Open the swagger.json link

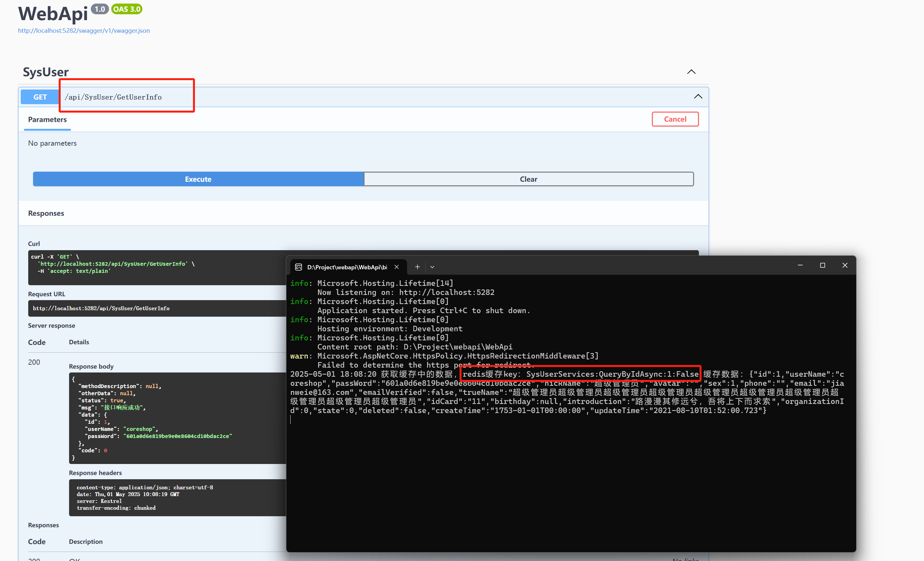tap(84, 30)
